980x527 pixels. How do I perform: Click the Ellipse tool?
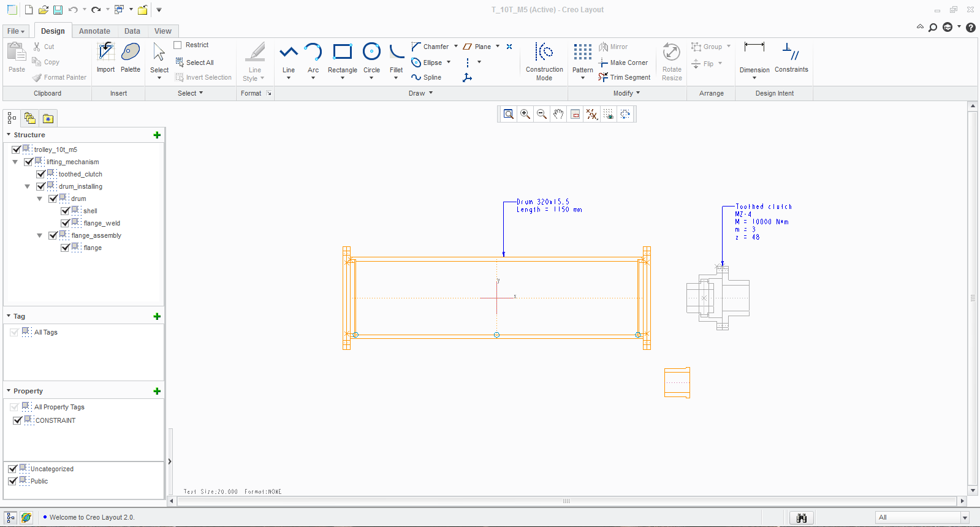[x=427, y=63]
